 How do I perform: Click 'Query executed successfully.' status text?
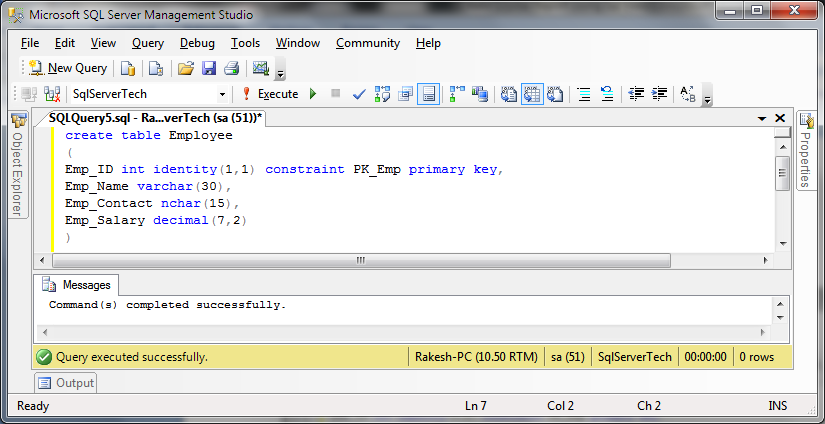[x=132, y=357]
